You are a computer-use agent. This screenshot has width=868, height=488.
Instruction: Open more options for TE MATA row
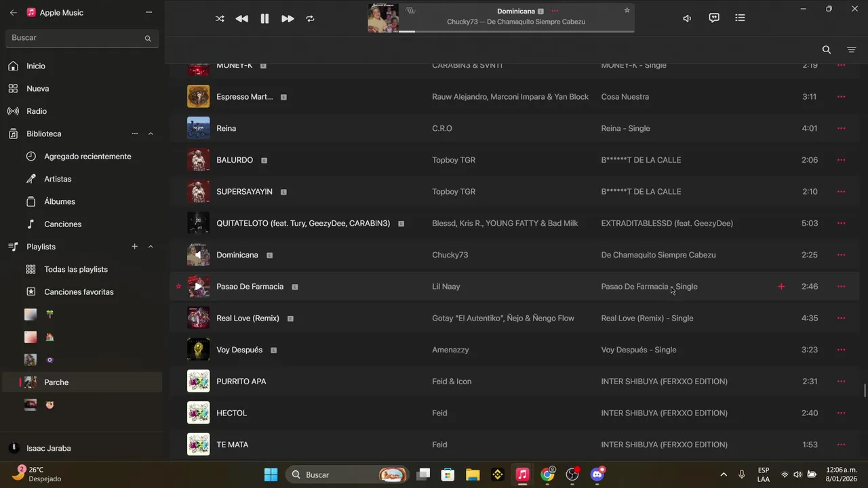click(x=842, y=445)
